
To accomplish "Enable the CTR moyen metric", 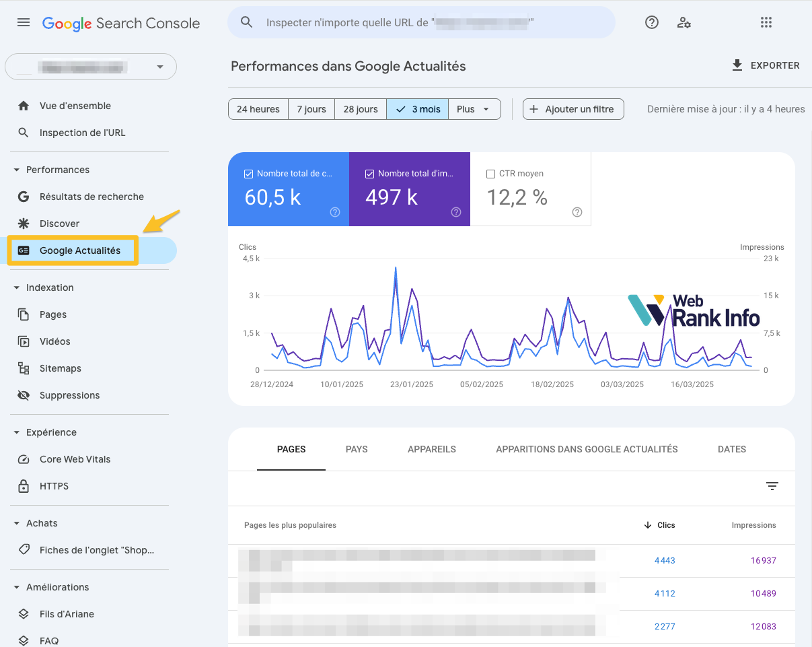I will point(490,173).
